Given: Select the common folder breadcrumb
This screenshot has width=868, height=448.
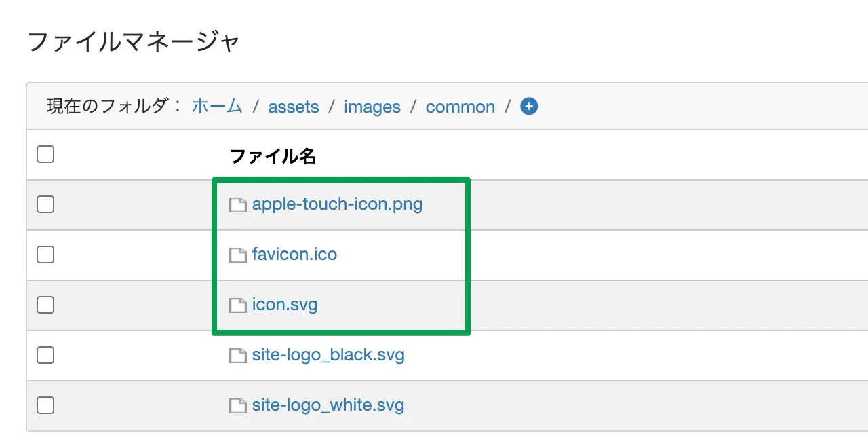Looking at the screenshot, I should [x=460, y=107].
